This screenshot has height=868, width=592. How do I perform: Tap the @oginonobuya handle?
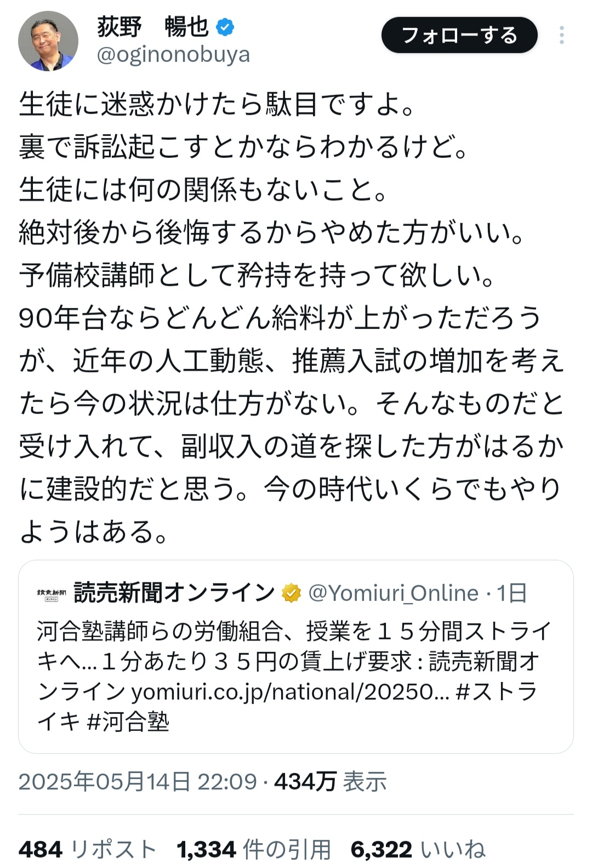point(173,55)
